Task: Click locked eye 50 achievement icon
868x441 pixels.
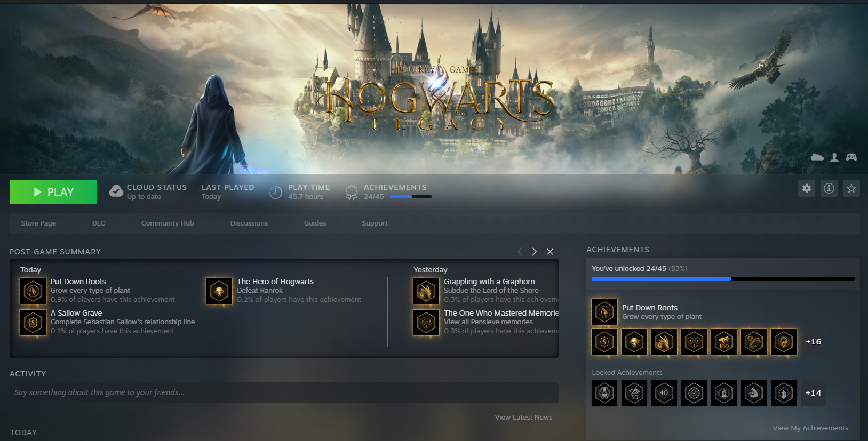Action: [x=634, y=393]
